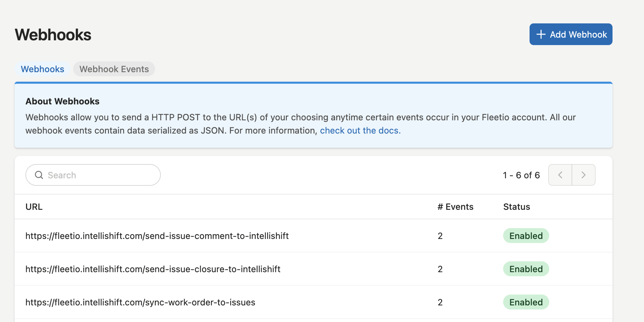Click the About Webhooks heading
Viewport: 644px width, 322px height.
pyautogui.click(x=63, y=101)
